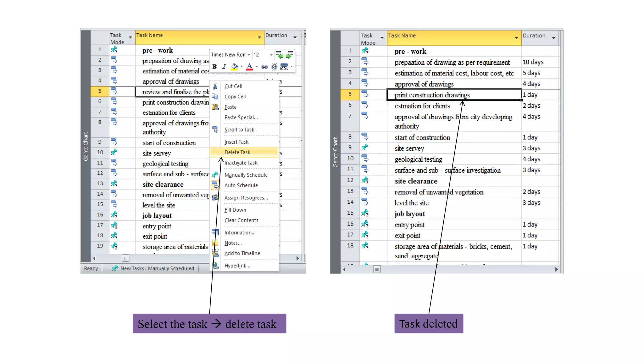Click the 100% complete icon
Viewport: 644px width, 362px height.
(284, 67)
